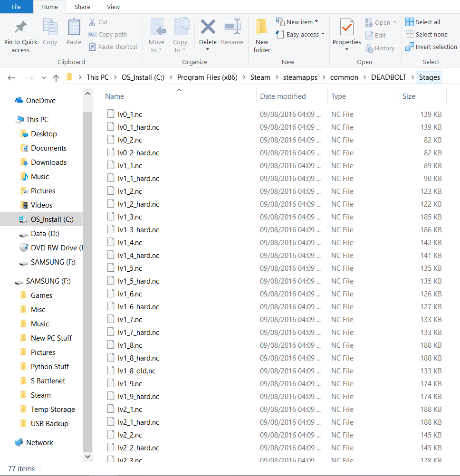Navigate to Program Files (x86) breadcrumb
The width and height of the screenshot is (460, 476).
pos(207,77)
